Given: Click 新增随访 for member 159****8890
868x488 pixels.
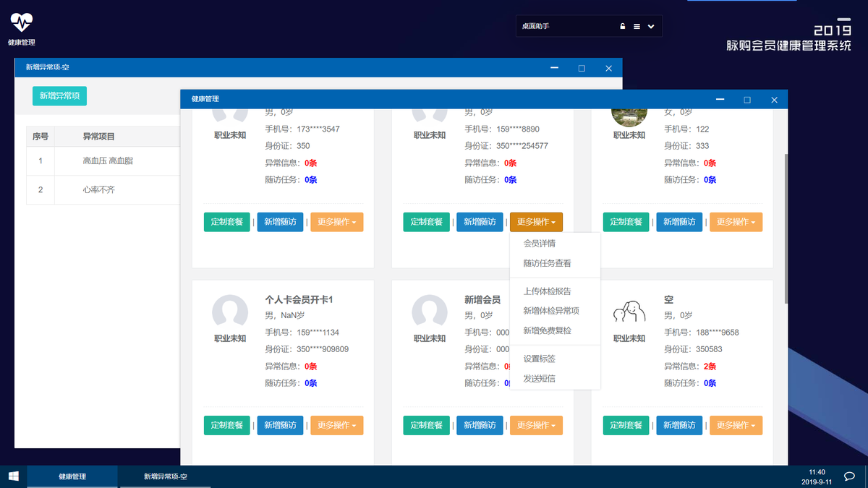Looking at the screenshot, I should (x=480, y=222).
